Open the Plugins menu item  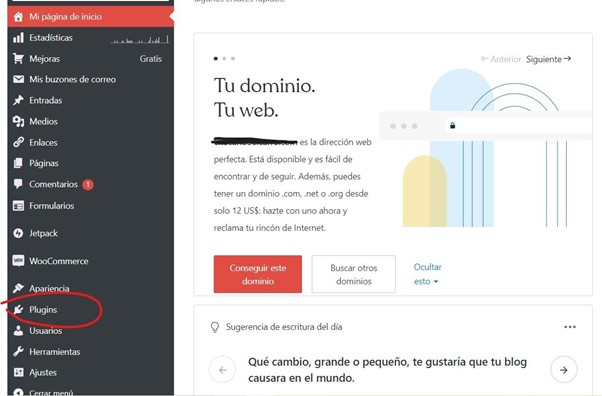91,309
